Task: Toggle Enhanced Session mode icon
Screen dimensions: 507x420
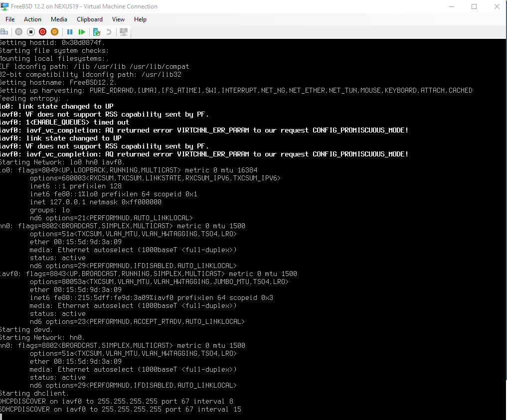Action: click(124, 32)
